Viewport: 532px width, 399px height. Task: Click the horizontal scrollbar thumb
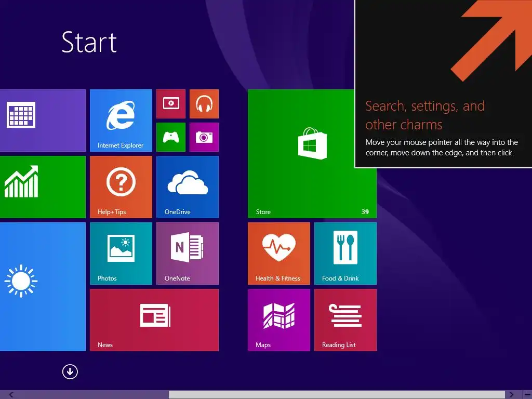[x=337, y=395]
